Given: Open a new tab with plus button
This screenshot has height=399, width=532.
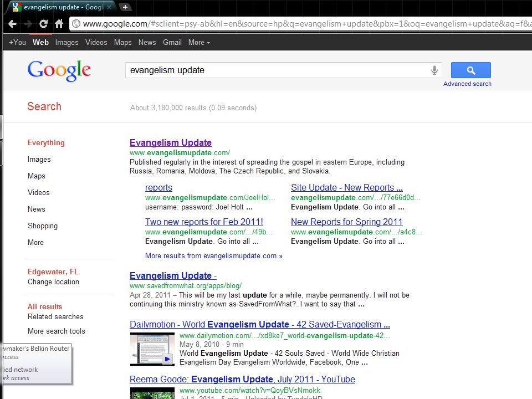Looking at the screenshot, I should coord(125,7).
